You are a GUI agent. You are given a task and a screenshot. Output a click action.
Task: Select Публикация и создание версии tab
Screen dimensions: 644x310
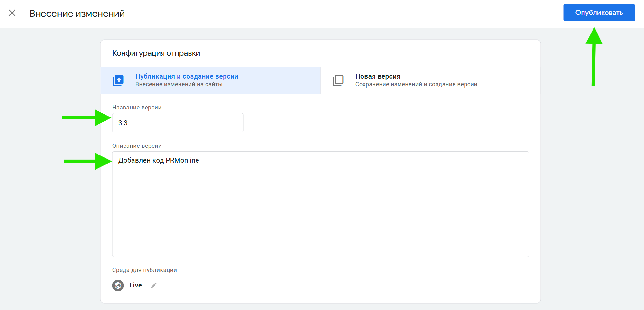pos(187,76)
